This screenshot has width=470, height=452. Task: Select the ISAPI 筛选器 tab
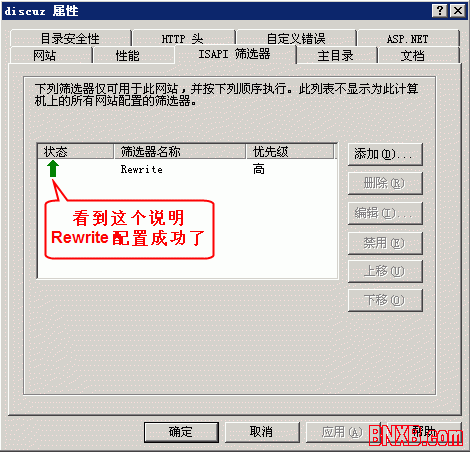235,54
